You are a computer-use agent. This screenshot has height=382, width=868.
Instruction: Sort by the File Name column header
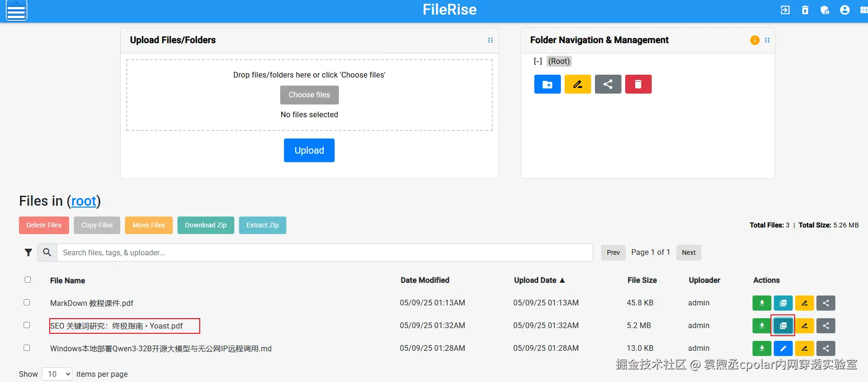[68, 281]
